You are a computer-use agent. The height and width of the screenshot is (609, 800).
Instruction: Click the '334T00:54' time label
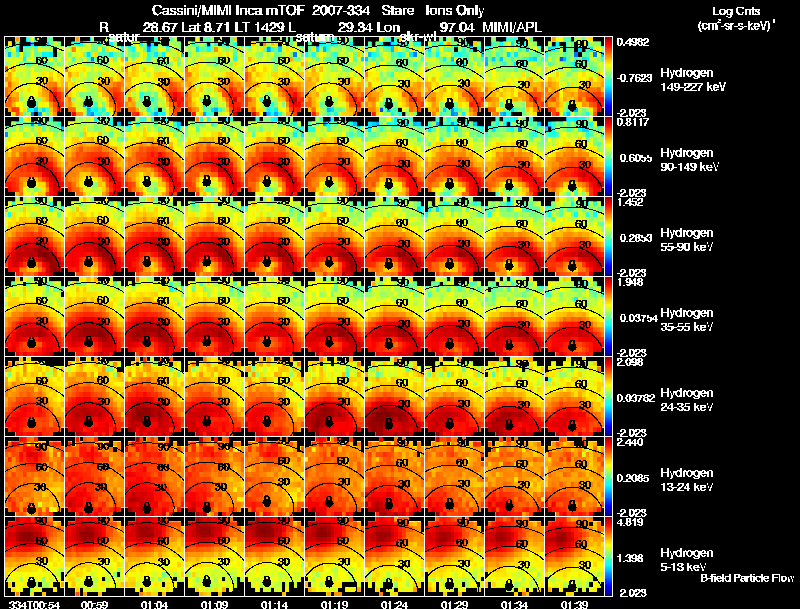(x=35, y=604)
